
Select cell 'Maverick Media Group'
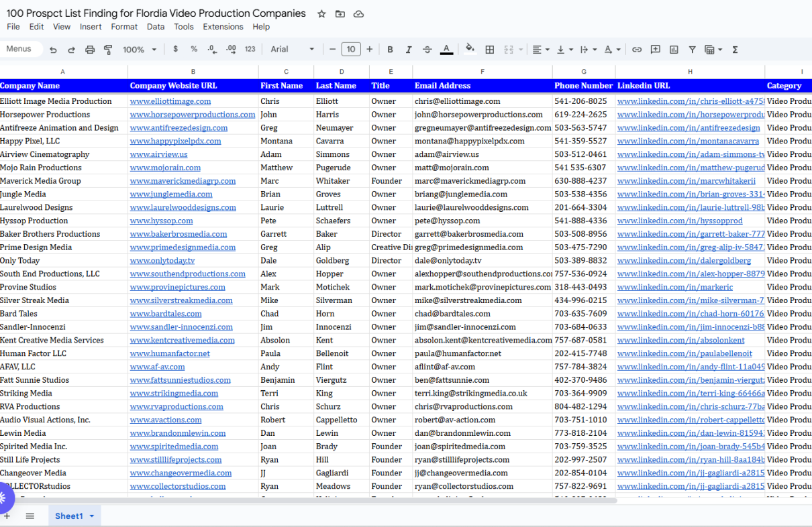click(64, 181)
